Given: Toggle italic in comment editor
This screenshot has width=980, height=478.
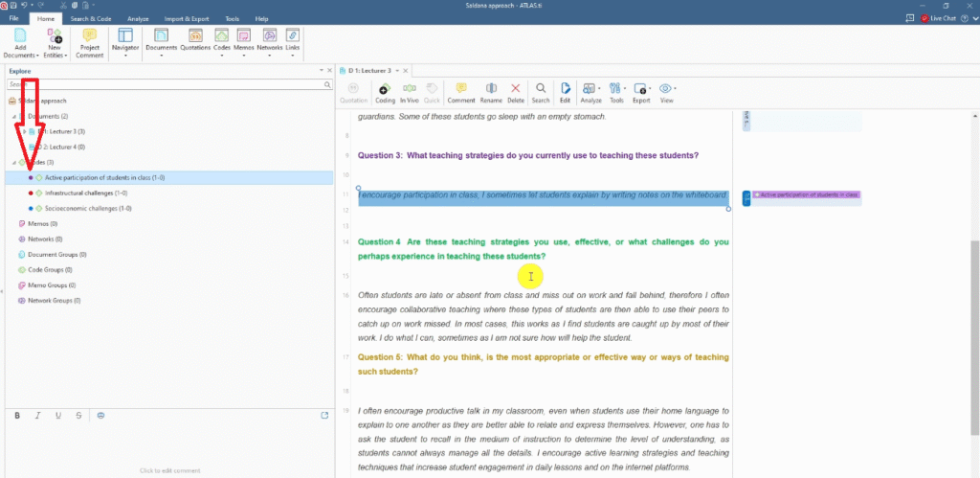Looking at the screenshot, I should tap(37, 415).
